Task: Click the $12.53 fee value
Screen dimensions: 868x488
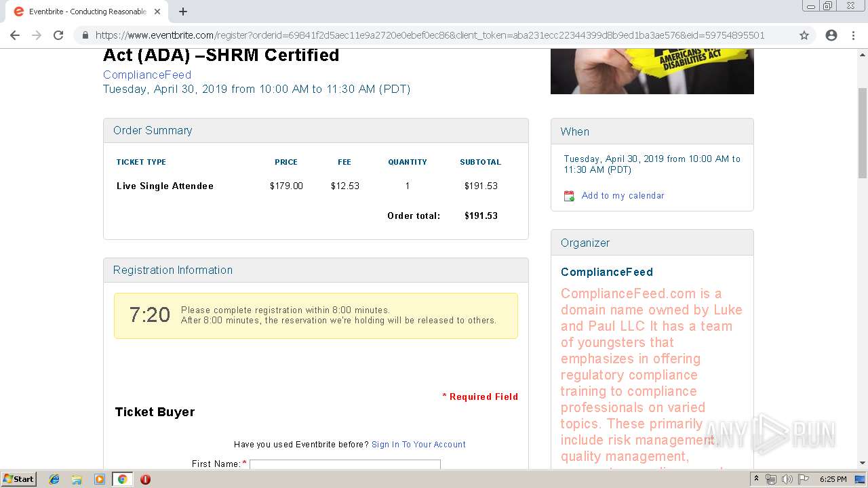Action: coord(345,186)
